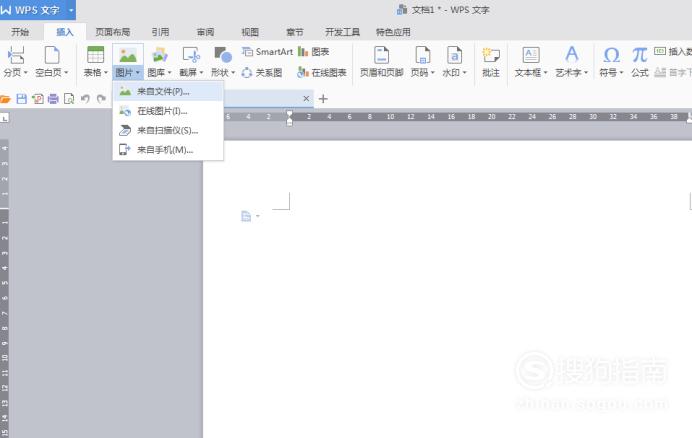Viewport: 692px width, 438px height.
Task: Expand the 分页 dropdown arrow
Action: tap(26, 72)
